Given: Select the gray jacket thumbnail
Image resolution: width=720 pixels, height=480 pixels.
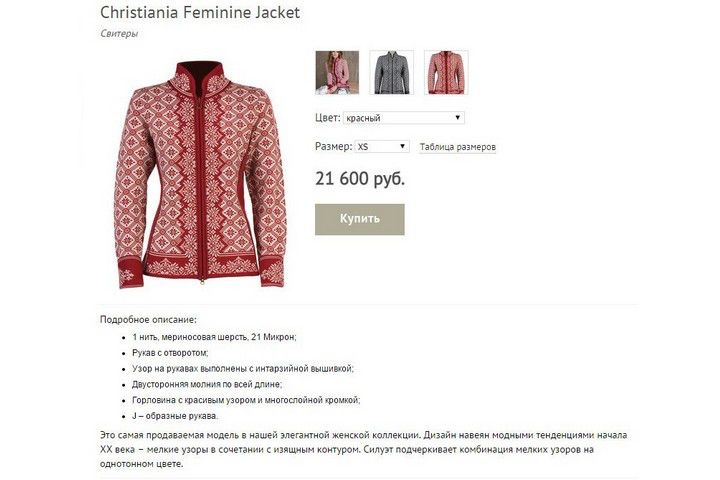Looking at the screenshot, I should click(392, 72).
